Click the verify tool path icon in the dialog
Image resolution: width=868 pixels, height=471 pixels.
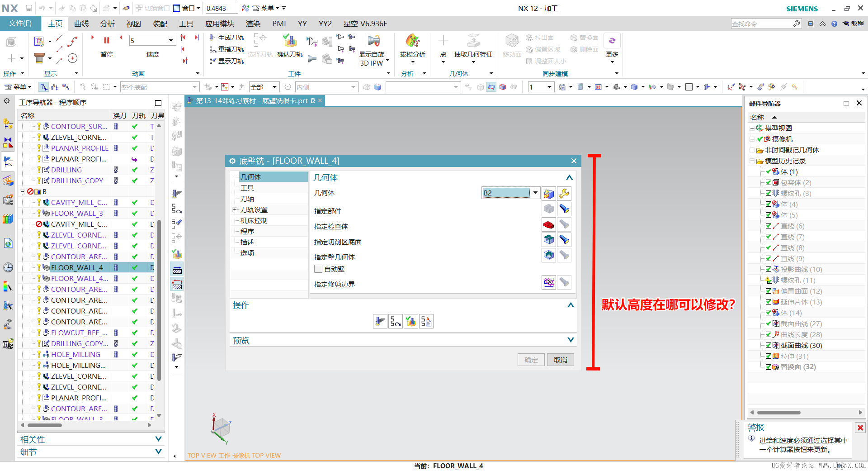[x=411, y=321]
